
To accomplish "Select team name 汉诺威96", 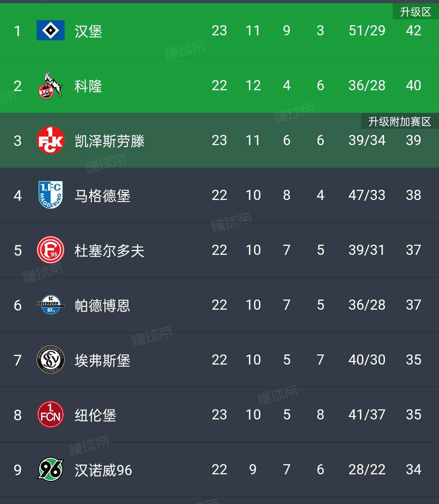I will [103, 470].
